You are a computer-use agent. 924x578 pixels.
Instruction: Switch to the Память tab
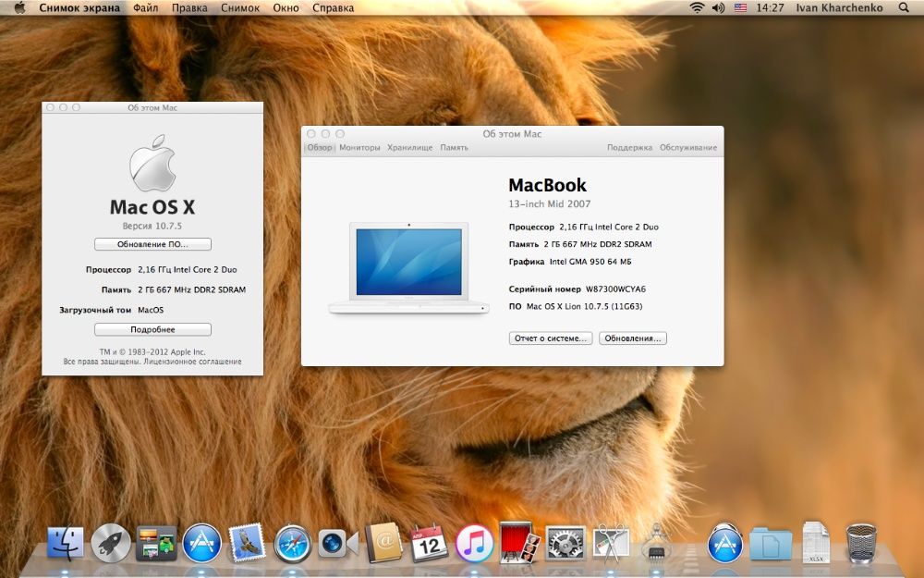point(454,147)
